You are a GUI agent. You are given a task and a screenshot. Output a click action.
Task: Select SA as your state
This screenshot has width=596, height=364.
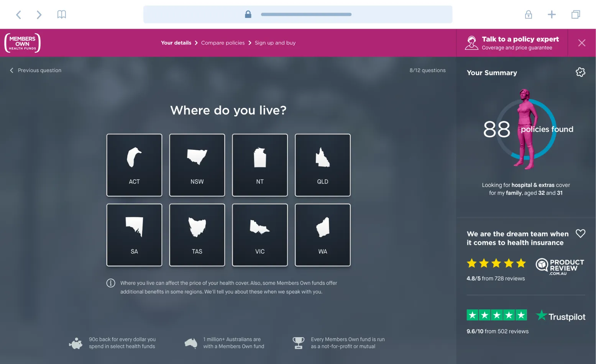click(x=134, y=235)
